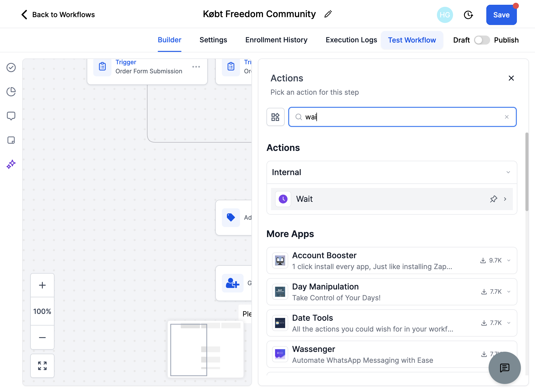Select the Wait action
The height and width of the screenshot is (392, 535).
point(392,199)
